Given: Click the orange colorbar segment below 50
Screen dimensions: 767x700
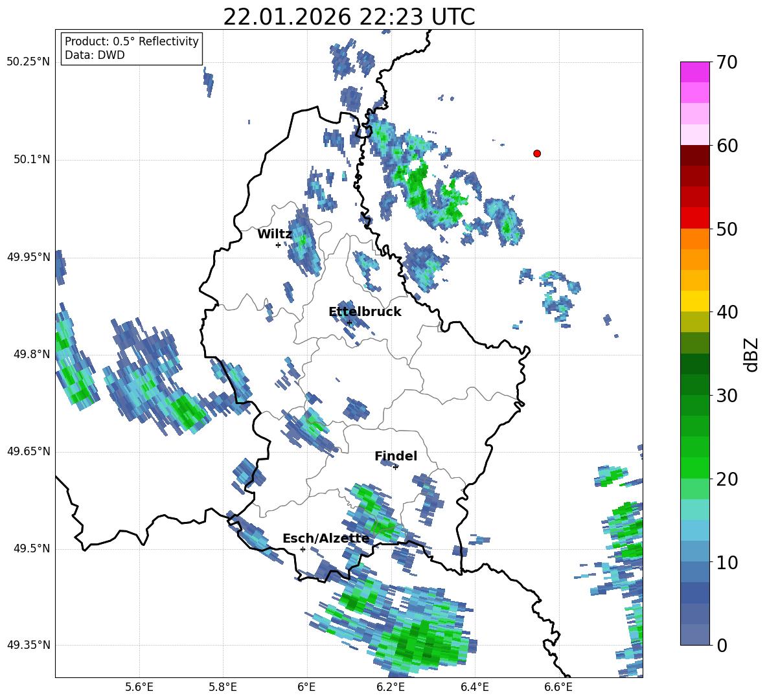Looking at the screenshot, I should coord(694,239).
